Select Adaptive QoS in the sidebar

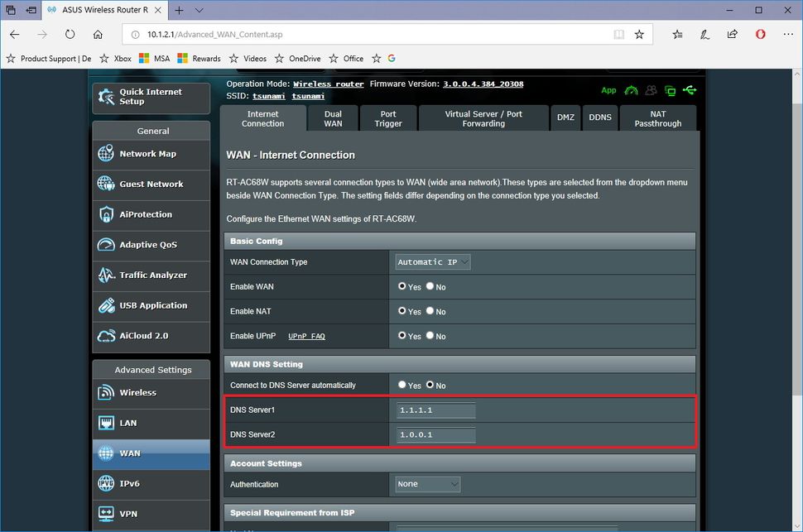tap(151, 245)
